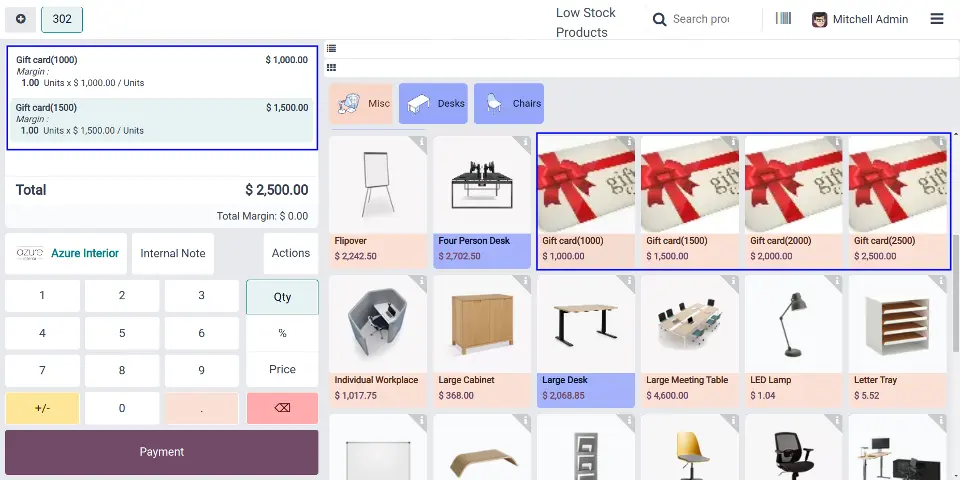
Task: Click info corner icon on Flipover product
Action: point(421,142)
